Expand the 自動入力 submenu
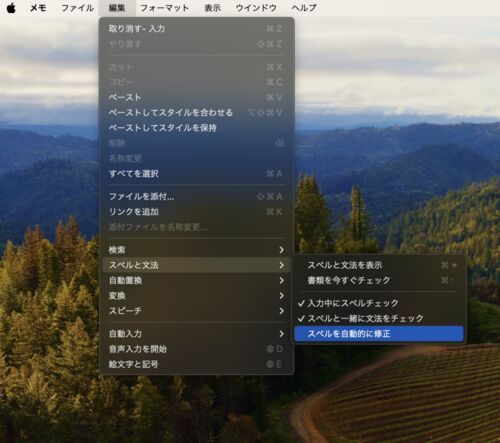This screenshot has width=500, height=443. pos(196,334)
